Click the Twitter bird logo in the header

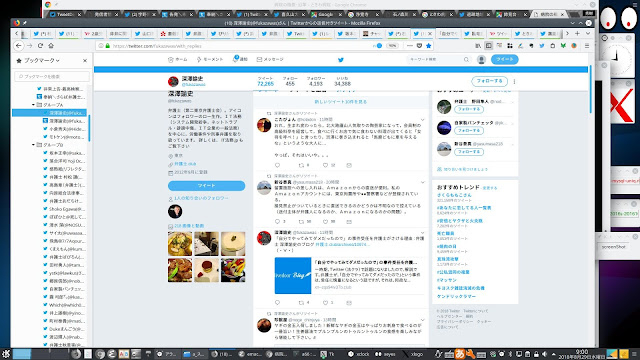coord(341,60)
